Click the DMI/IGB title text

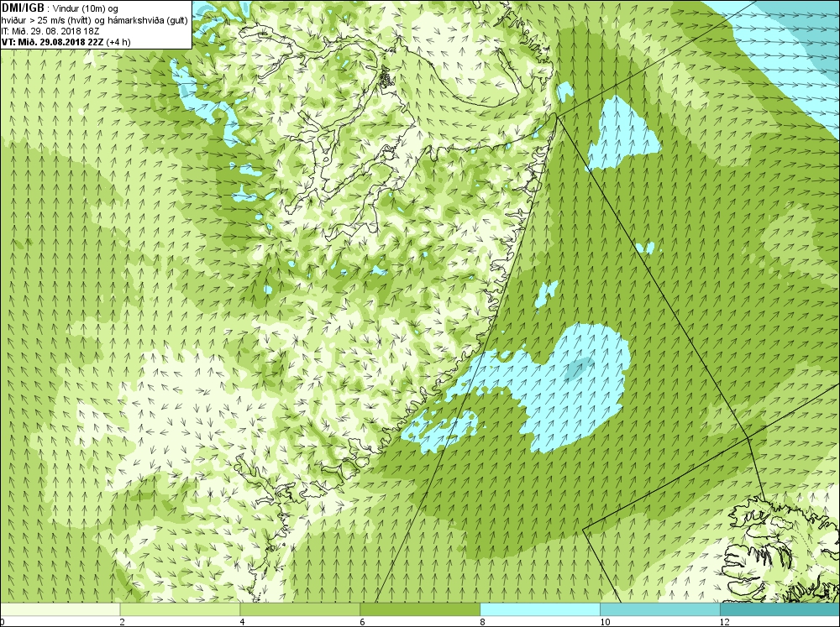coord(23,8)
